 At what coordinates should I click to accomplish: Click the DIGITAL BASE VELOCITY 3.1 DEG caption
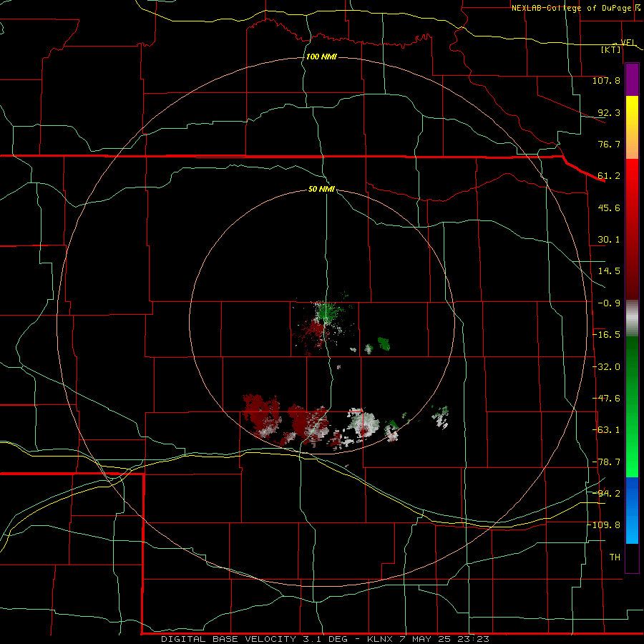pos(254,639)
